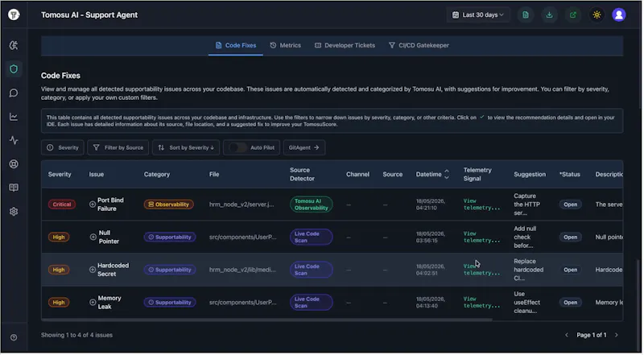The width and height of the screenshot is (644, 355).
Task: Open the book documentation sidebar icon
Action: [14, 188]
